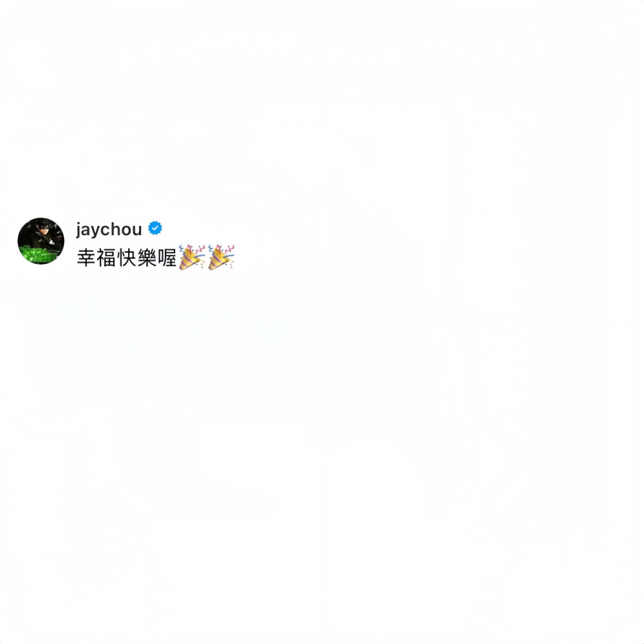Click the 樂 character in the comment

(x=147, y=258)
